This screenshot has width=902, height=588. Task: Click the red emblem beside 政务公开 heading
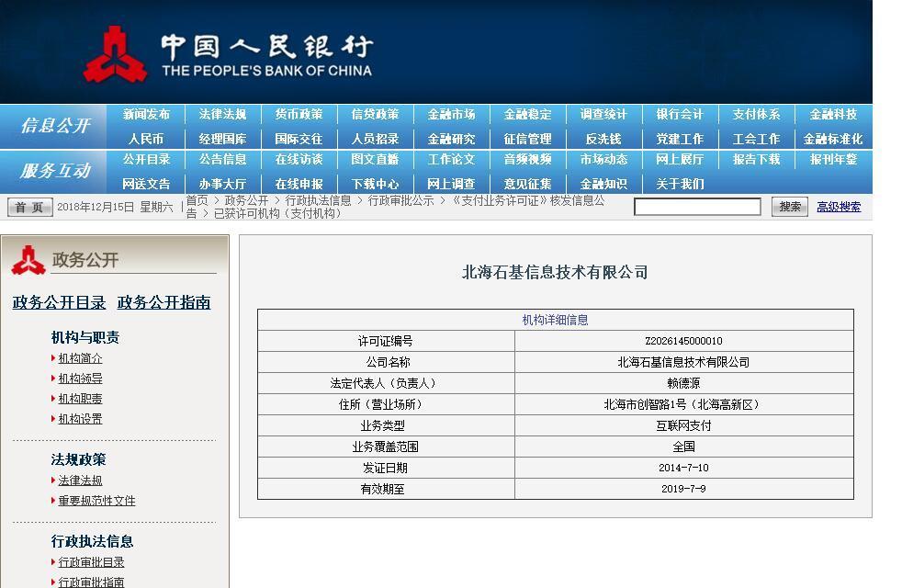[x=28, y=260]
